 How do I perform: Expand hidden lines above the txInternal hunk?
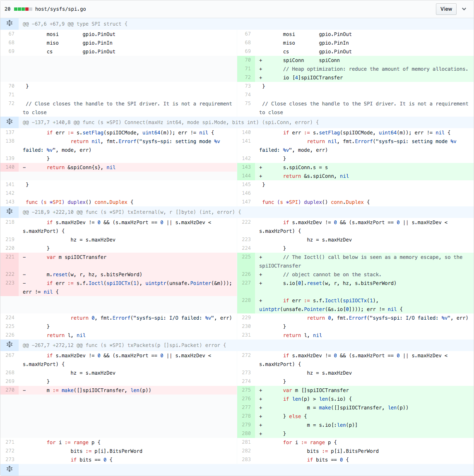click(10, 212)
